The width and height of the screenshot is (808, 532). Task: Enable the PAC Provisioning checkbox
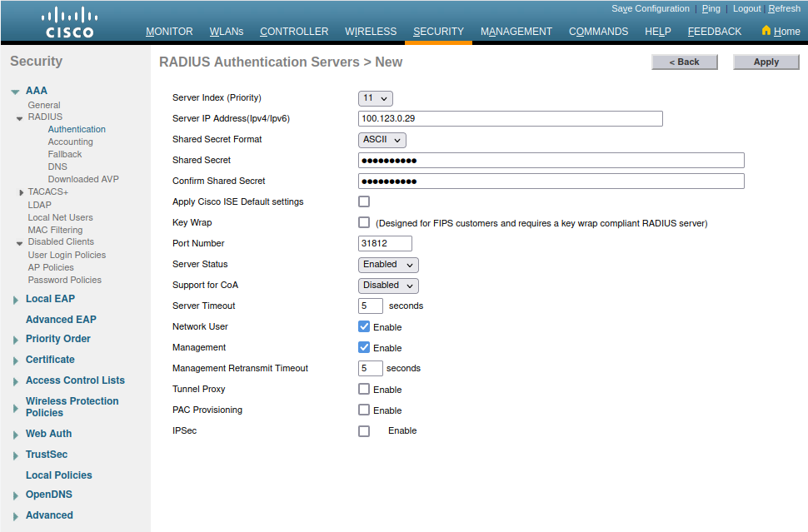pyautogui.click(x=364, y=410)
